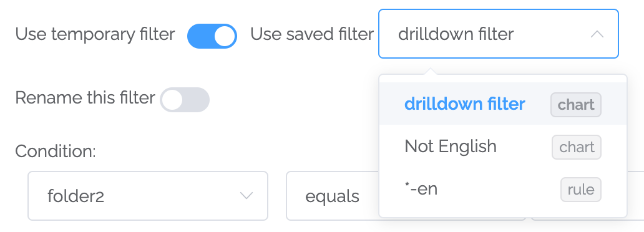Collapse the saved filter dropdown using its up chevron
The image size is (644, 232).
click(597, 34)
